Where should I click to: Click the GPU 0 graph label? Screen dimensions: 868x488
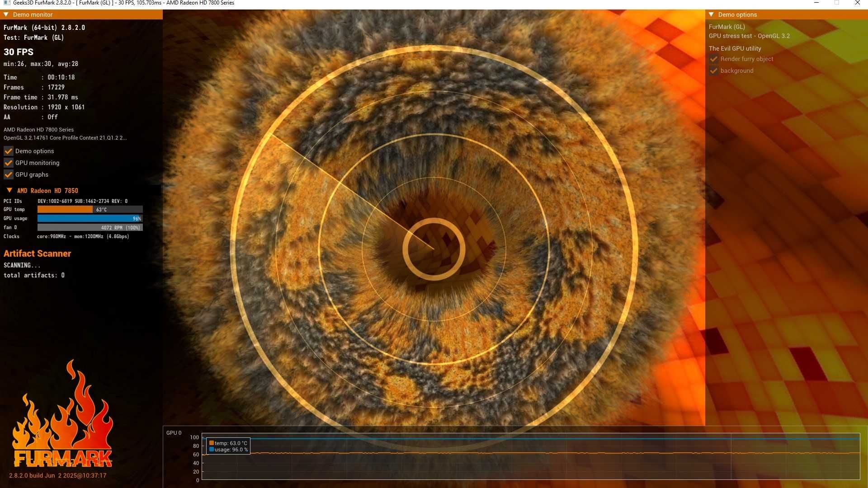click(174, 433)
